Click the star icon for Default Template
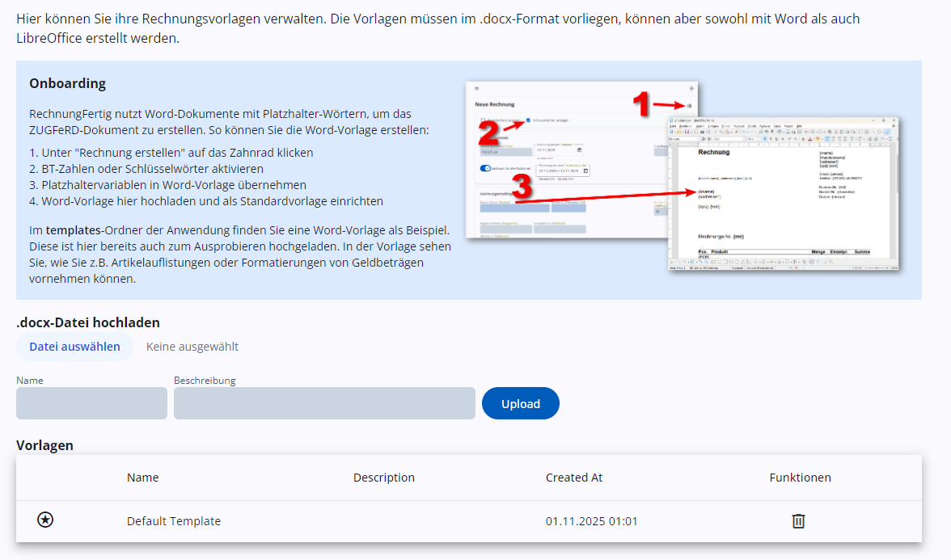 coord(45,520)
